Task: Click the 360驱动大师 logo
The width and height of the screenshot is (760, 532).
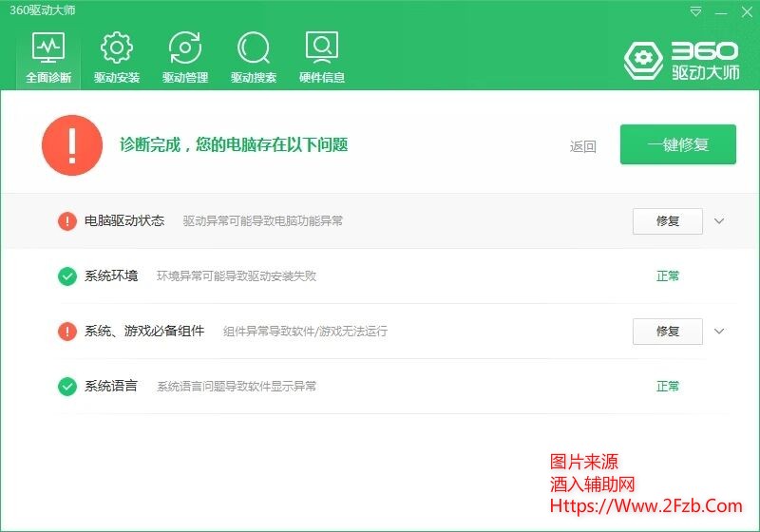Action: 682,60
